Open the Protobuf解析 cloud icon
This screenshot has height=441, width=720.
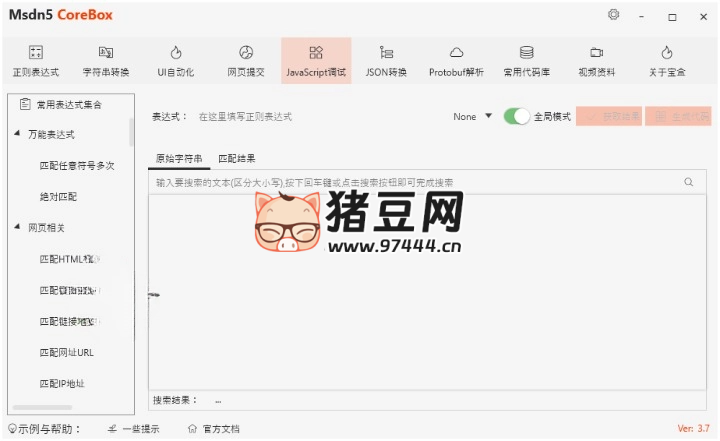456,52
